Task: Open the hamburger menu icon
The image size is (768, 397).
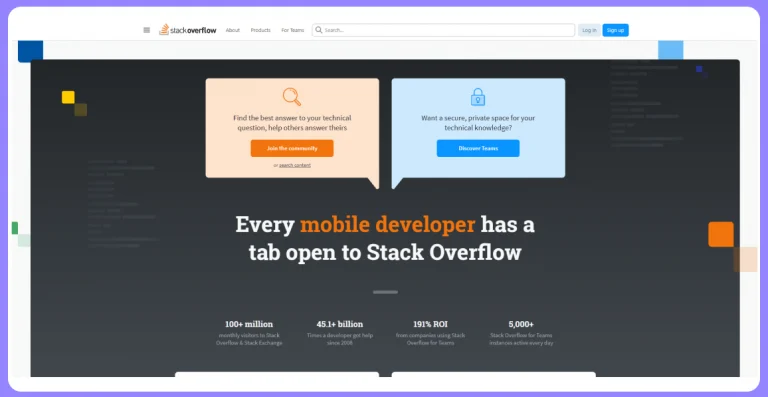Action: point(146,30)
